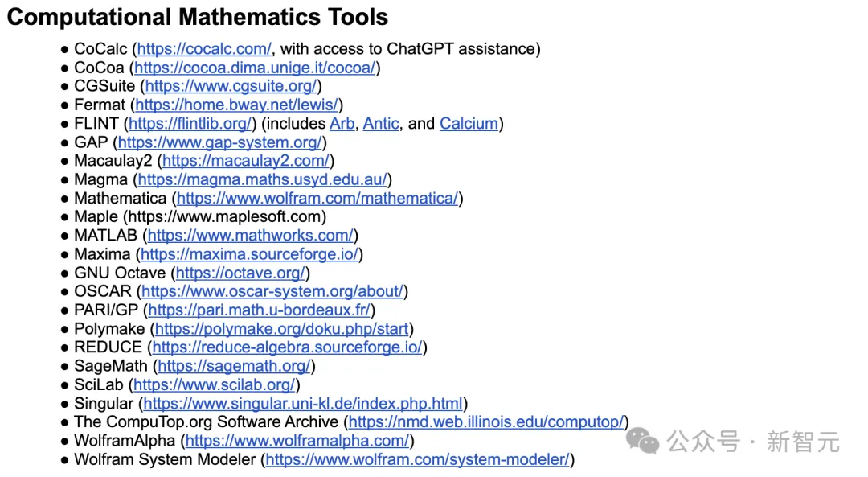Click the octave.org link
The height and width of the screenshot is (477, 868).
[240, 273]
